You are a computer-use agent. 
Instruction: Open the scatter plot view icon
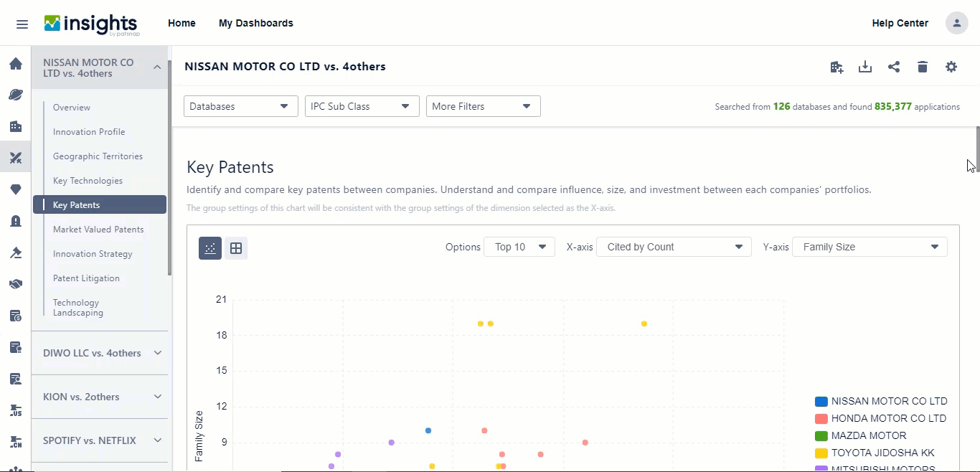209,247
